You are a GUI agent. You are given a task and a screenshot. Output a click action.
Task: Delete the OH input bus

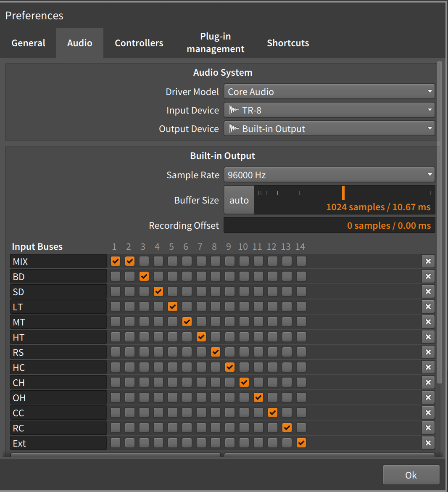point(428,397)
